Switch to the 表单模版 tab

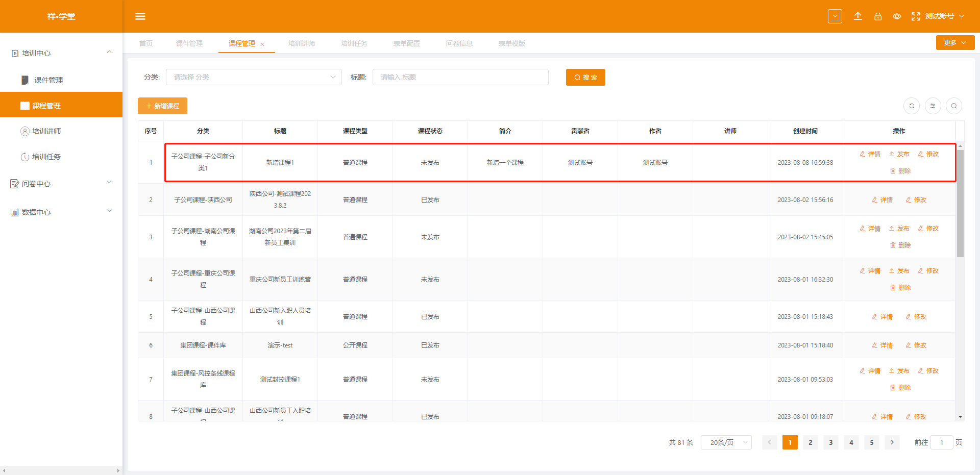point(512,43)
